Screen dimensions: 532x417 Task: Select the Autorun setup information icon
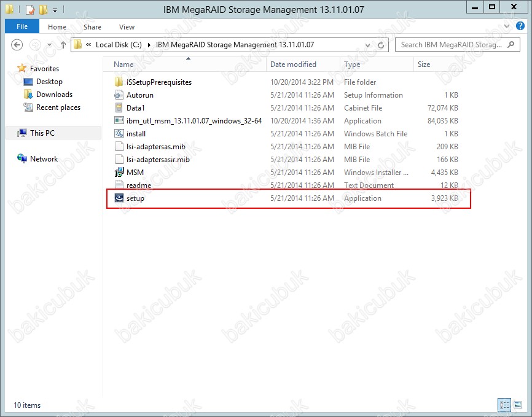(x=119, y=95)
